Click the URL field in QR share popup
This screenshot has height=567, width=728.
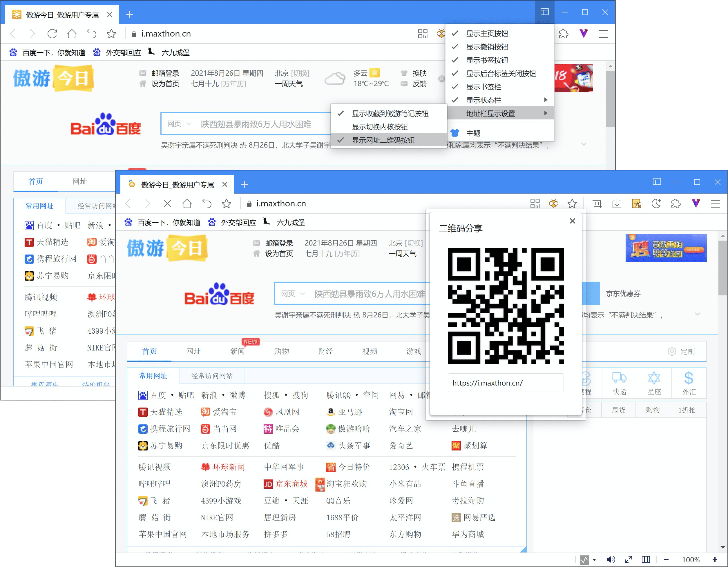[x=505, y=383]
